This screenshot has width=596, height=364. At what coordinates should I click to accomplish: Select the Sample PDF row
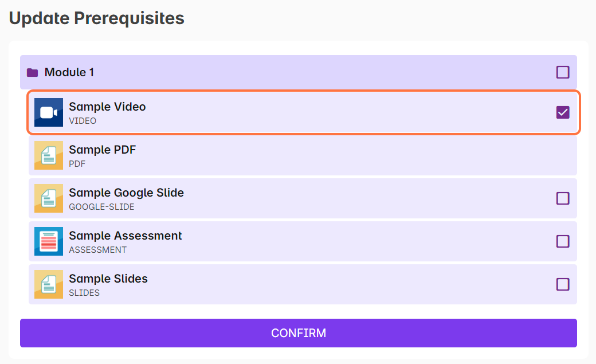298,155
